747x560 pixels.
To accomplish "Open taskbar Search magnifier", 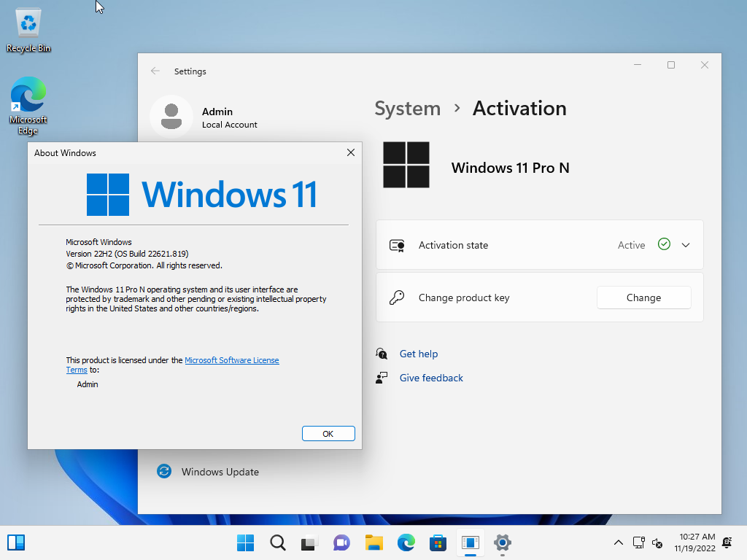I will pos(278,542).
